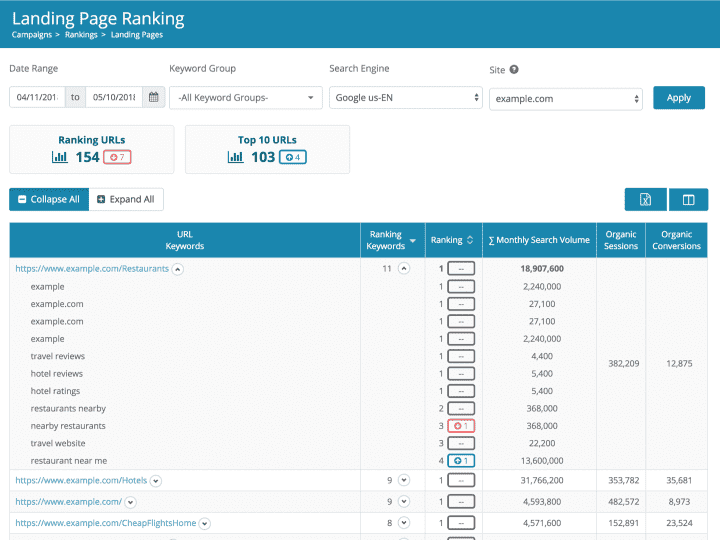This screenshot has height=540, width=720.
Task: Click the start date input field
Action: click(x=37, y=98)
